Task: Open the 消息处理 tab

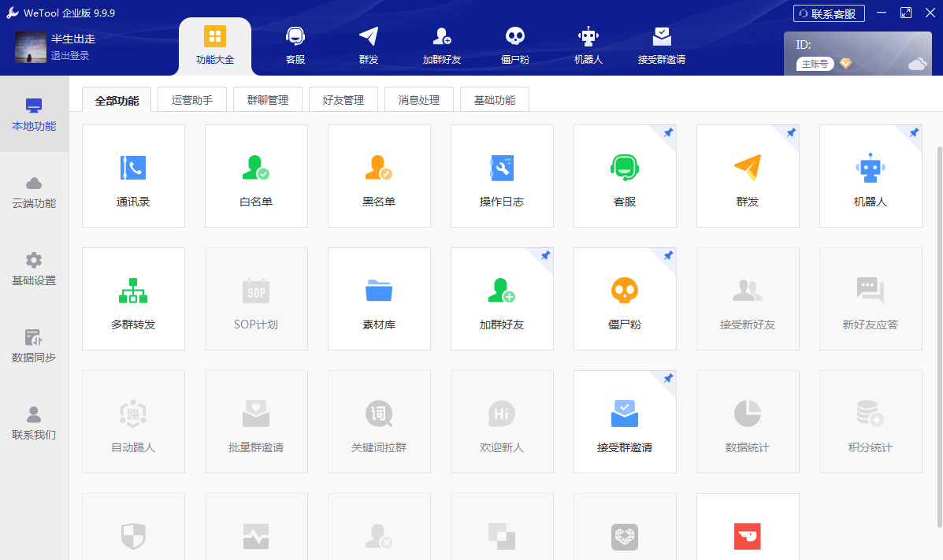Action: (x=418, y=98)
